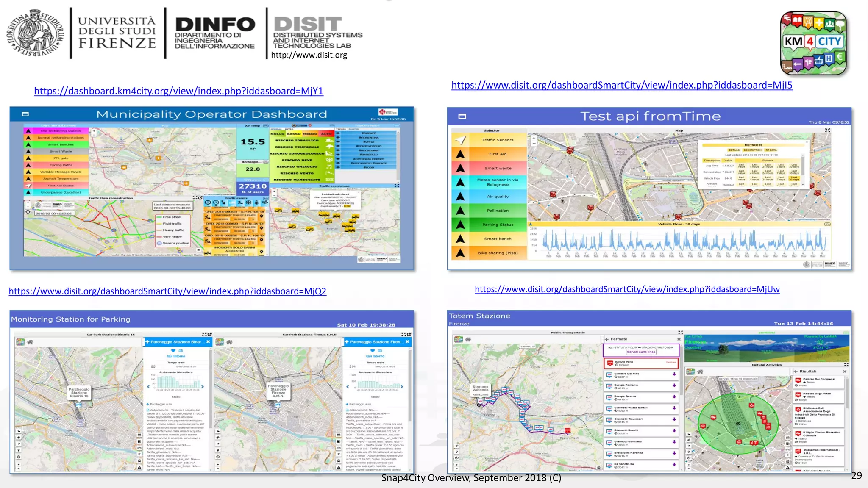Image resolution: width=868 pixels, height=488 pixels.
Task: Close Parcheggio Stazione Firen... panel
Action: (x=407, y=342)
